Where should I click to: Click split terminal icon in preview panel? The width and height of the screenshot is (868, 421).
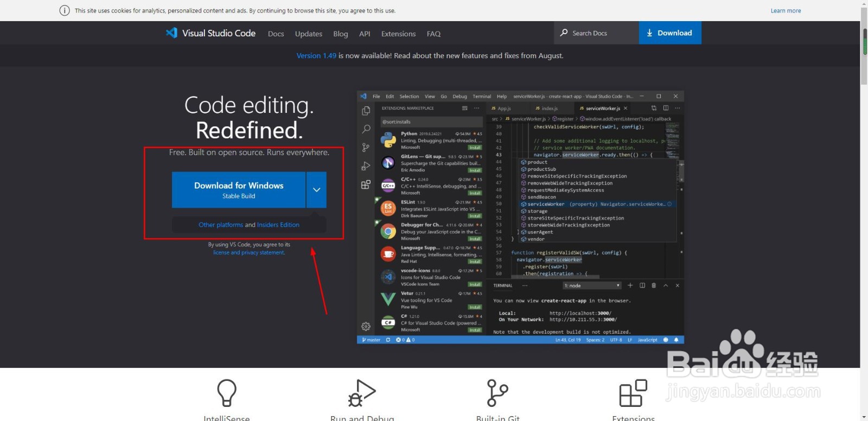tap(642, 285)
